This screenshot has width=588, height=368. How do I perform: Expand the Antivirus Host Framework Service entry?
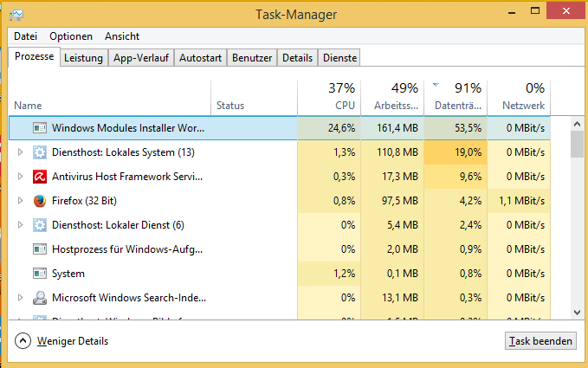tap(22, 177)
